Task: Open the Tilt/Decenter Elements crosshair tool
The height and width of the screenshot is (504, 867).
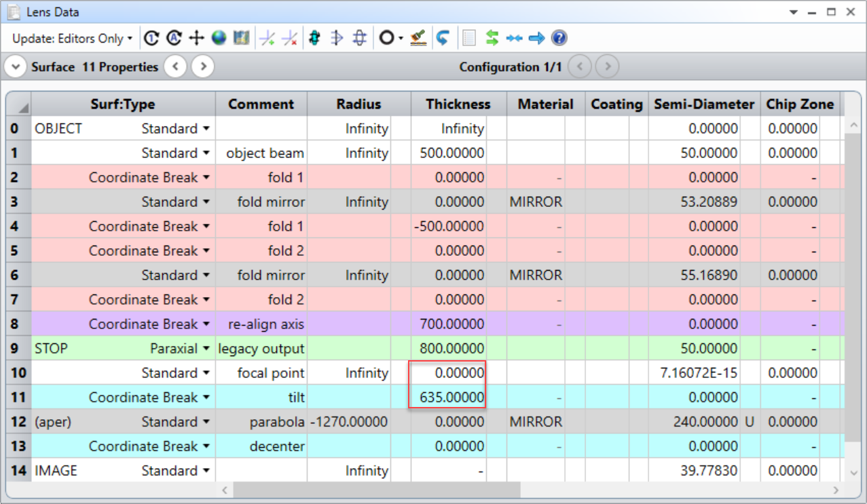Action: 196,39
